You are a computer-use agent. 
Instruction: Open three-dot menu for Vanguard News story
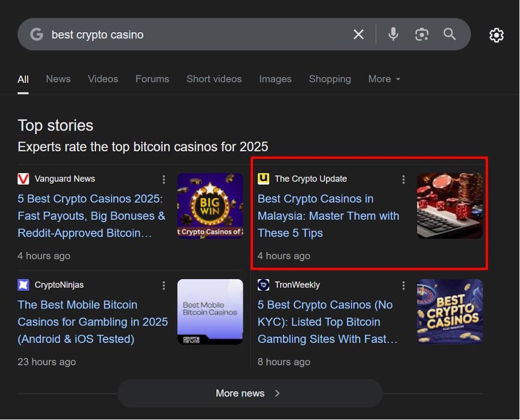164,180
